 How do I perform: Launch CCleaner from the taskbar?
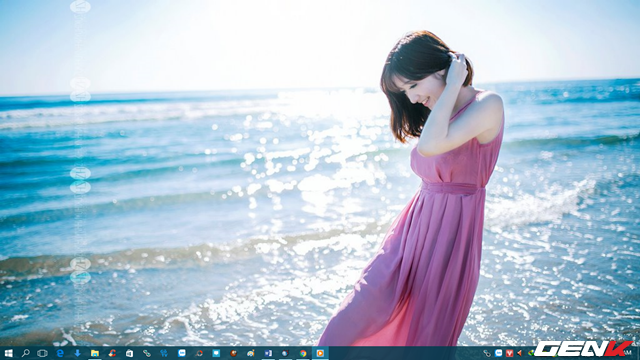click(112, 353)
